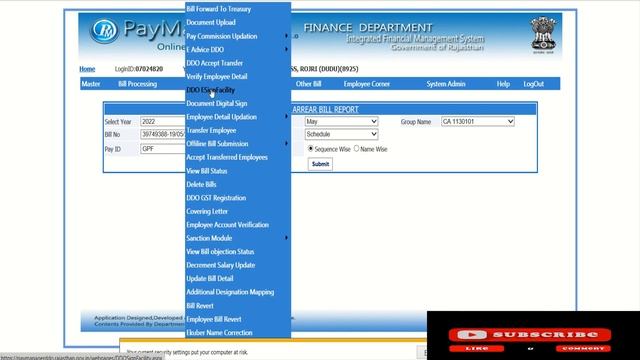
Task: Choose Bill Forward To Treasury
Action: pos(218,9)
